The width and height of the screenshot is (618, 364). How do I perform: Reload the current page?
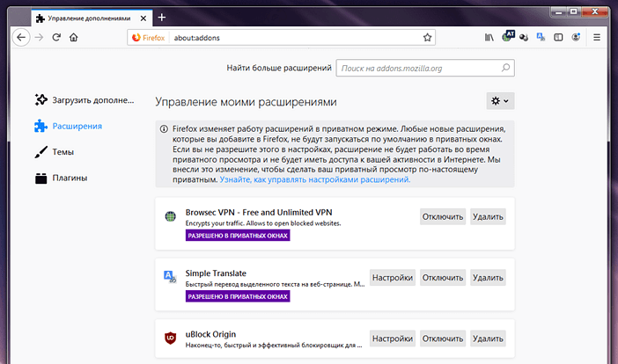(x=56, y=38)
